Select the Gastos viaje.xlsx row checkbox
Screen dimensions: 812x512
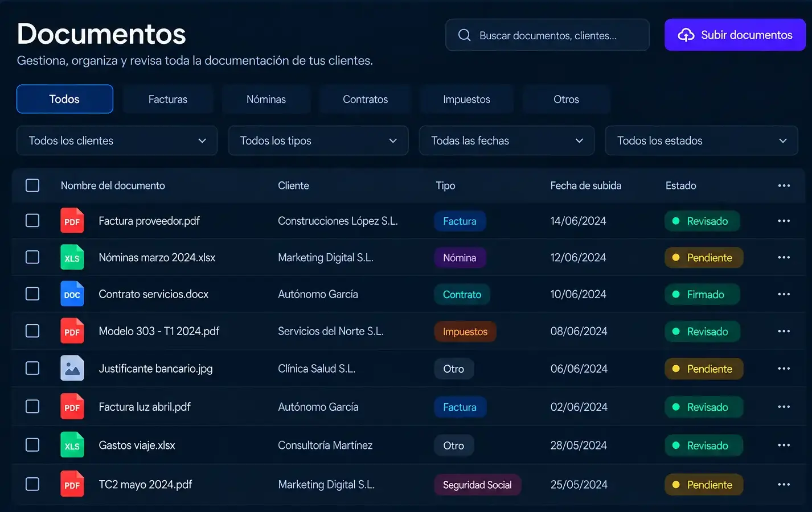click(32, 445)
